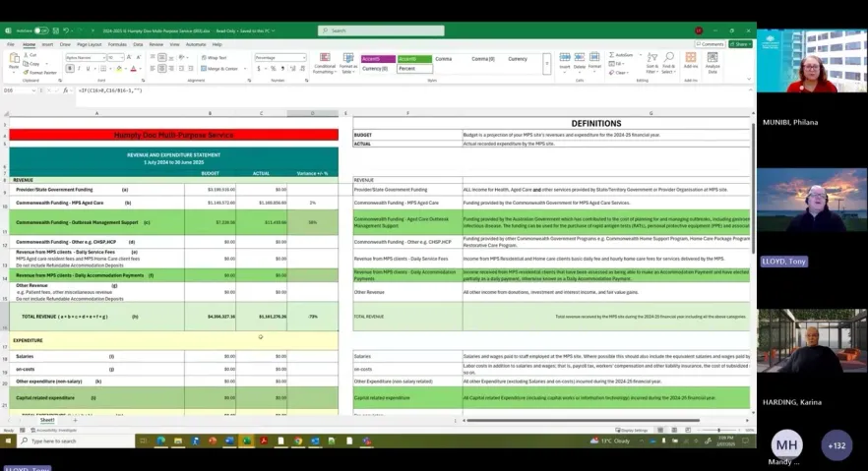Image resolution: width=868 pixels, height=471 pixels.
Task: Click the Align Left icon
Action: click(153, 69)
